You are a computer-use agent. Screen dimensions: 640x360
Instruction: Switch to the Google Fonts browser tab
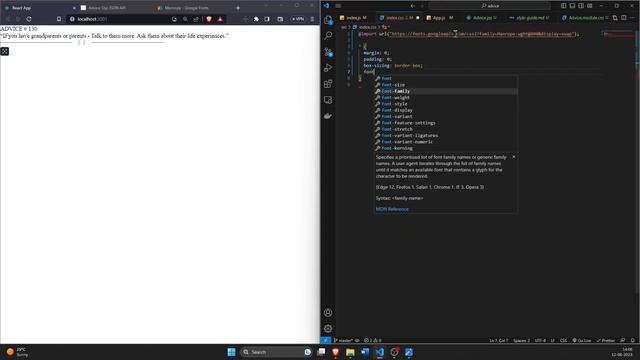pos(192,8)
